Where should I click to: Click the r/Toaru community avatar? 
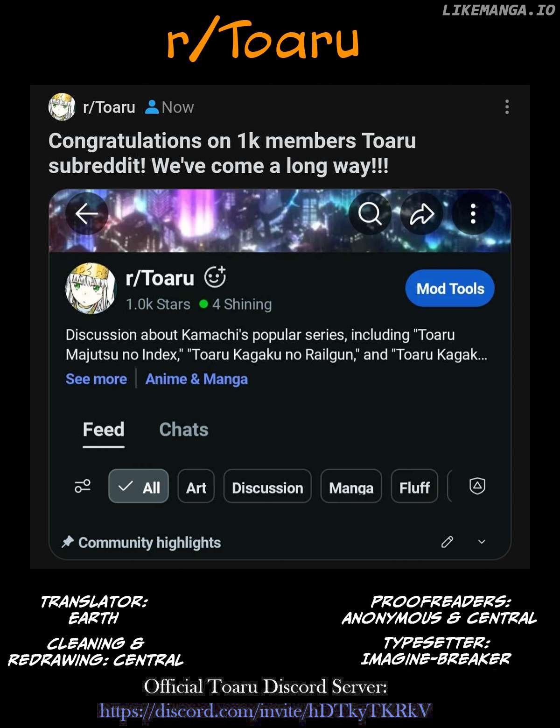tap(91, 288)
